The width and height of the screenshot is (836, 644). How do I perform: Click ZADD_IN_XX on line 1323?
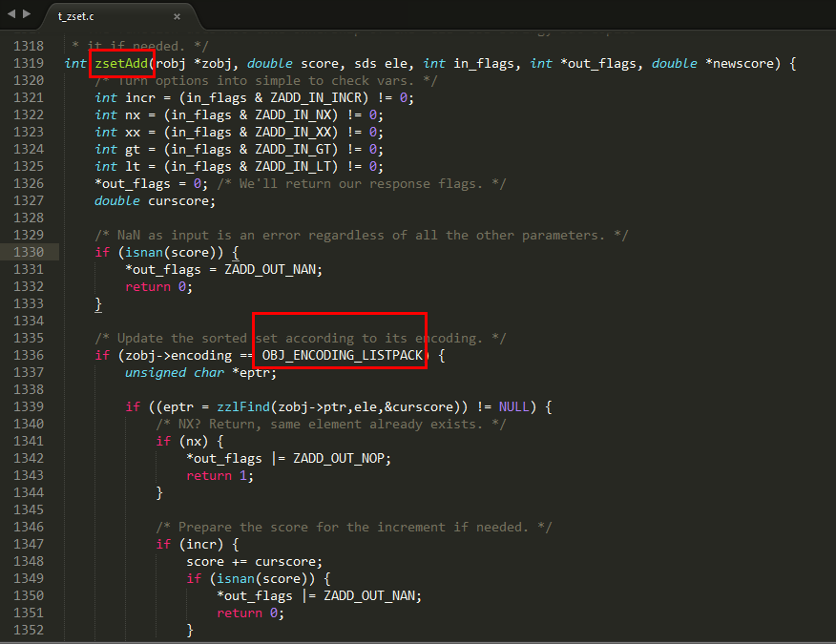click(293, 133)
